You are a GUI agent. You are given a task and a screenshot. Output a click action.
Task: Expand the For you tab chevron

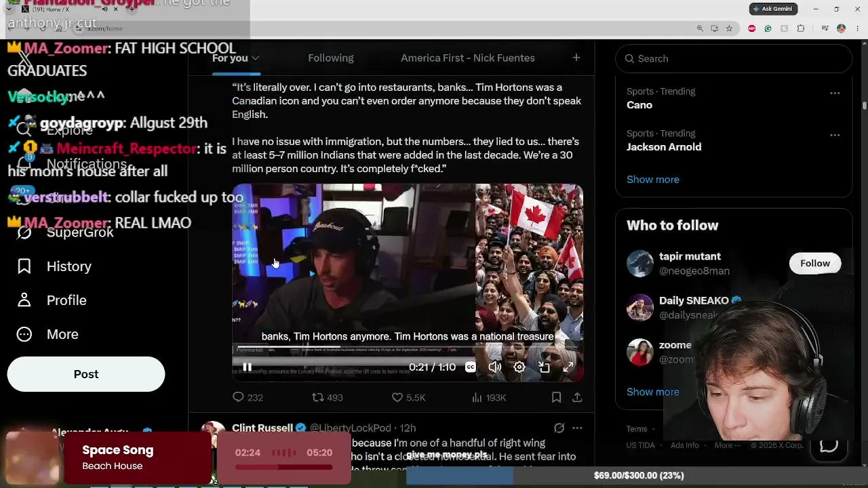[x=256, y=58]
